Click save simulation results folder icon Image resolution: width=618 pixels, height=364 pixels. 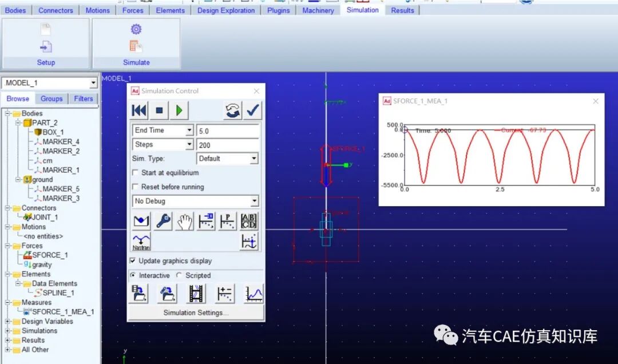[138, 294]
